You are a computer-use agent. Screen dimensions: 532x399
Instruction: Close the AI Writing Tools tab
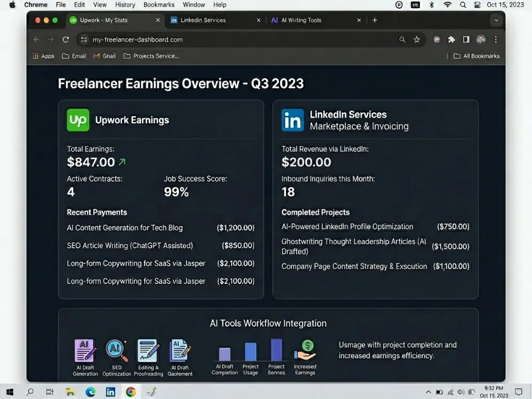tap(359, 20)
